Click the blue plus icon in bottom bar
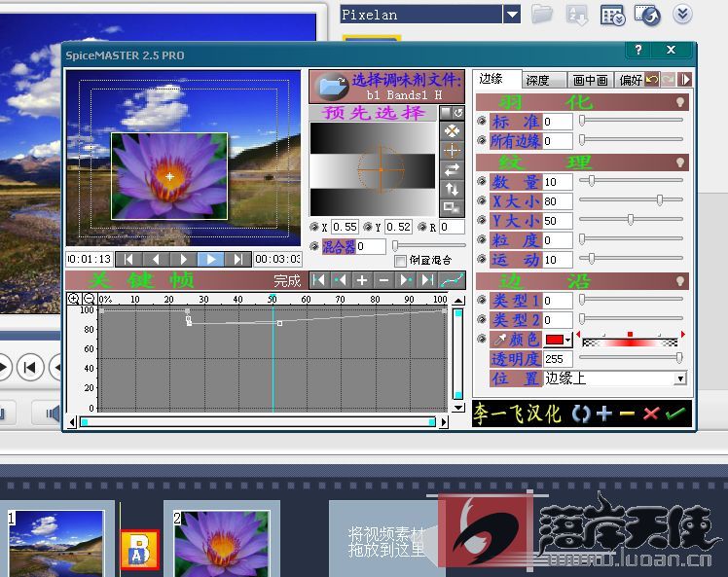 click(x=604, y=414)
